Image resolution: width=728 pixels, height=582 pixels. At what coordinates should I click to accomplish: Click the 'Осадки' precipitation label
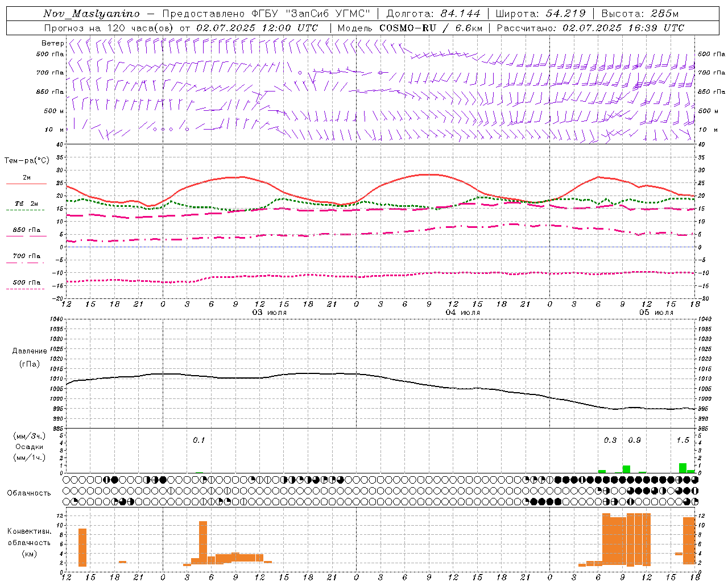(x=30, y=447)
